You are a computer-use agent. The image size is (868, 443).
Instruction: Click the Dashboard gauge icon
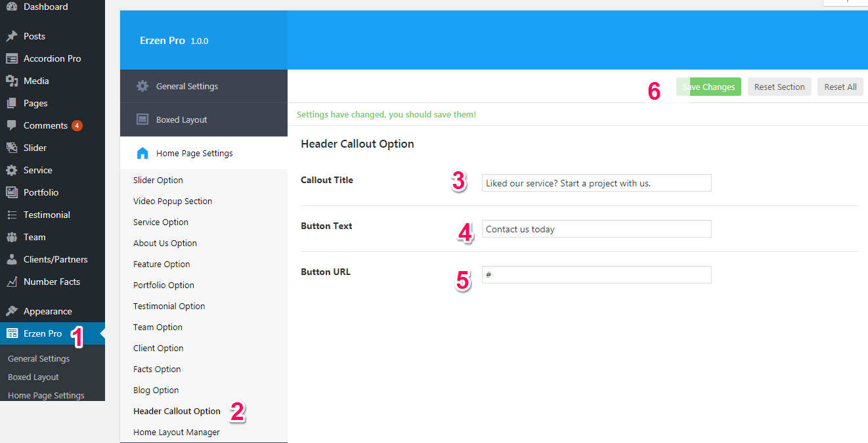tap(12, 7)
